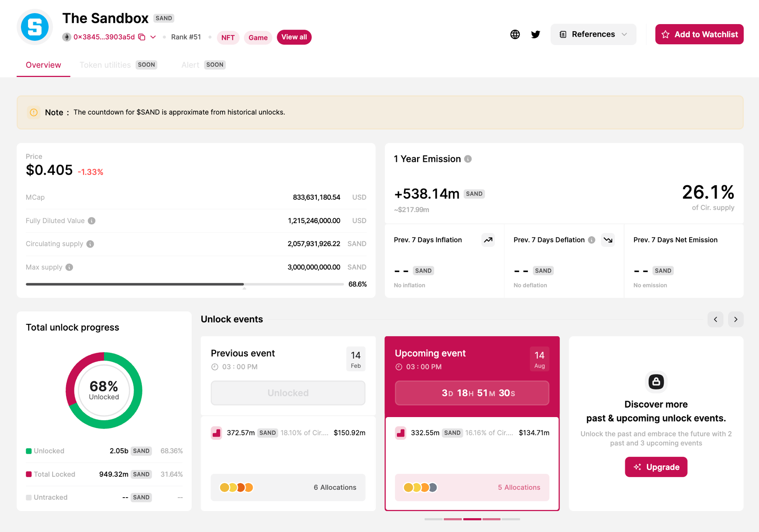Click the $134.71m upcoming event value
Image resolution: width=759 pixels, height=532 pixels.
pyautogui.click(x=534, y=433)
